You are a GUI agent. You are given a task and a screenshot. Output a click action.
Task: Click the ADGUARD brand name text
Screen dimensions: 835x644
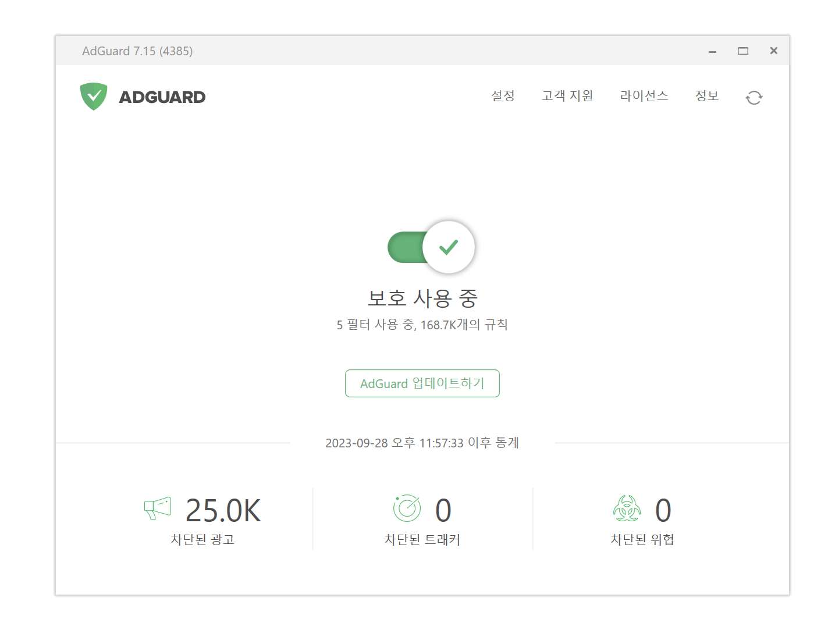[x=162, y=97]
